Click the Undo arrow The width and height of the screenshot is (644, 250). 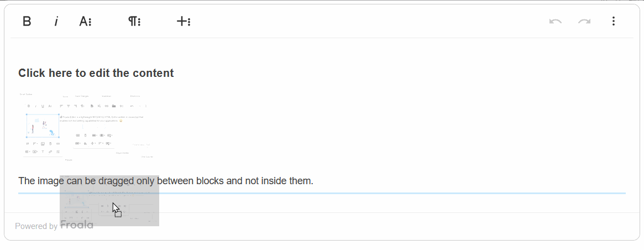(555, 22)
